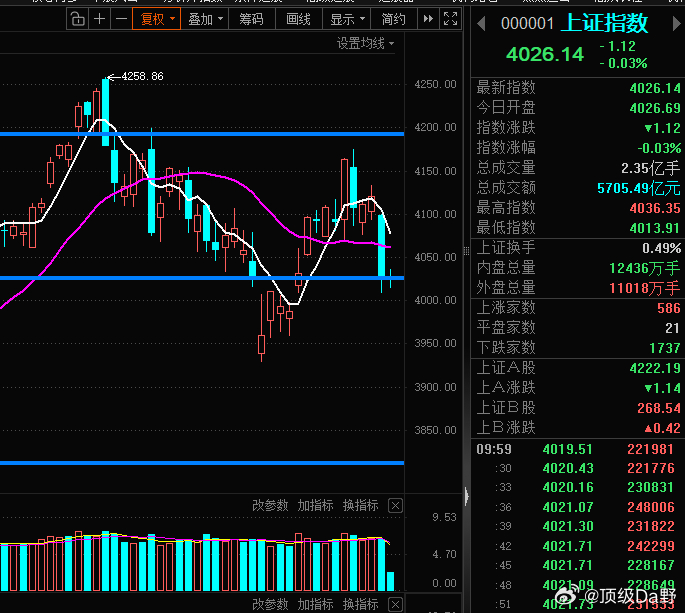Click stock code 000001
Viewport: 685px width, 613px height.
pyautogui.click(x=527, y=24)
